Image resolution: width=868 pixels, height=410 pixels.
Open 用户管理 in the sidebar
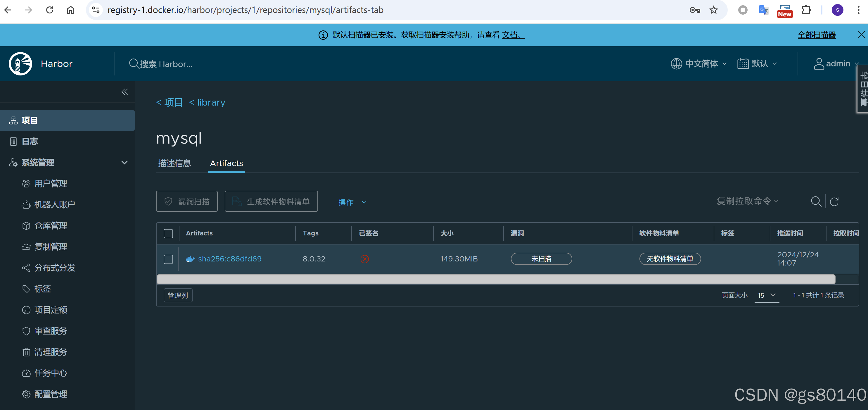point(51,184)
